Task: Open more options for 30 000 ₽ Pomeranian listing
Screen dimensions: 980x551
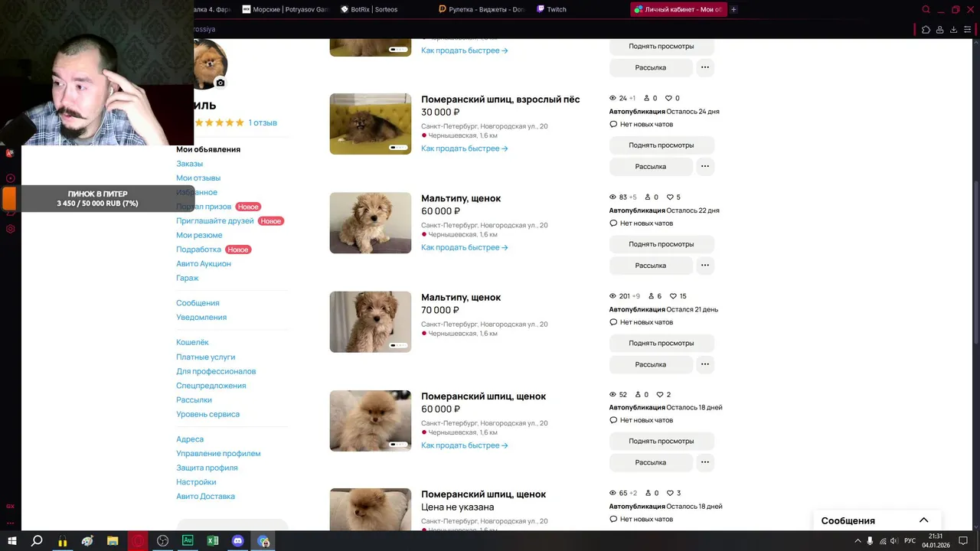Action: [x=705, y=166]
